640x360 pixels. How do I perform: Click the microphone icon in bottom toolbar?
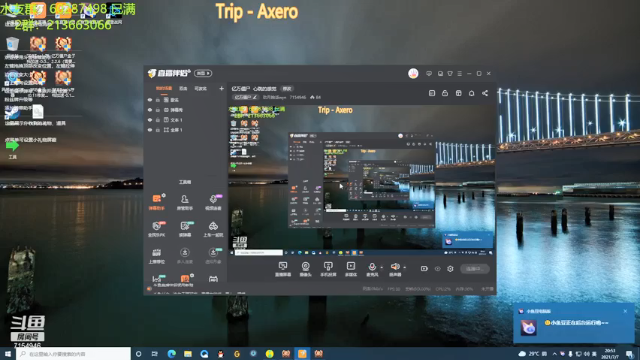371,267
